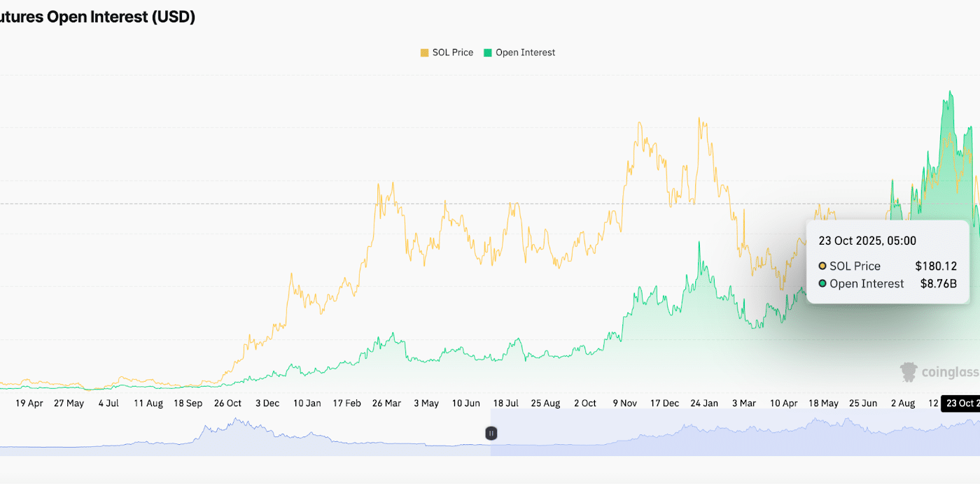Click the 26 Oct date on the x-axis
This screenshot has width=980, height=484.
(x=227, y=404)
